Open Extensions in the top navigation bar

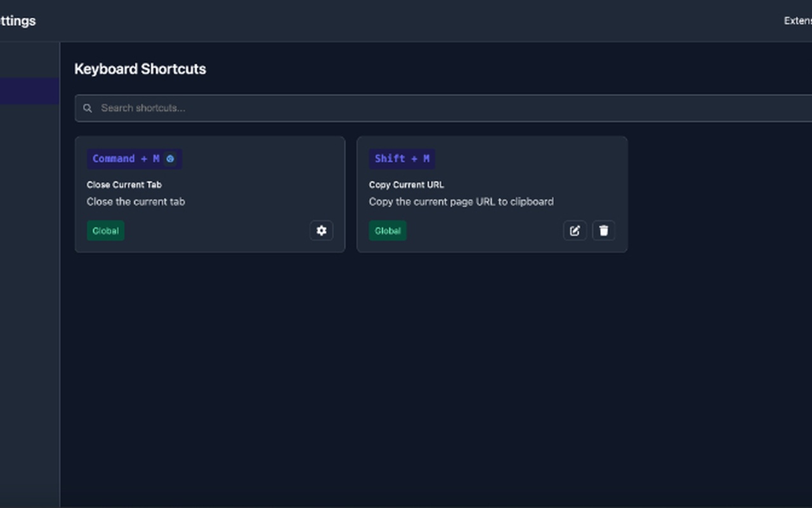799,20
